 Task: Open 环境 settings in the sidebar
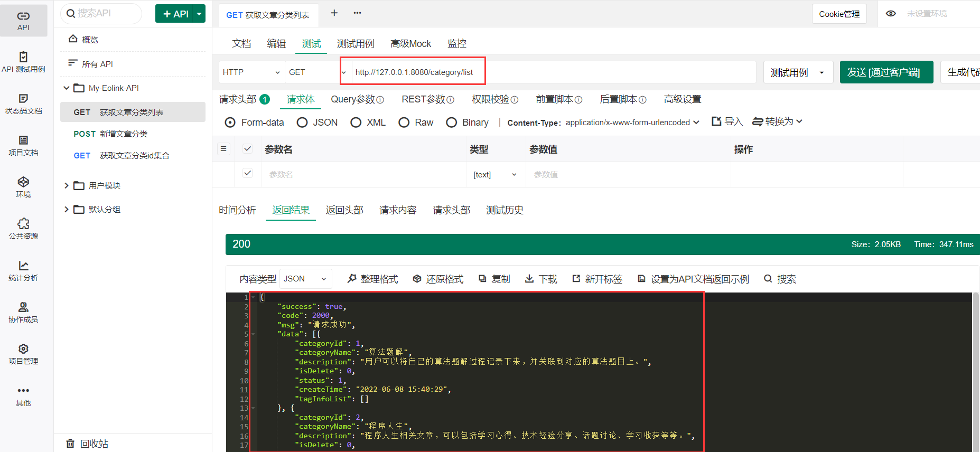point(23,187)
